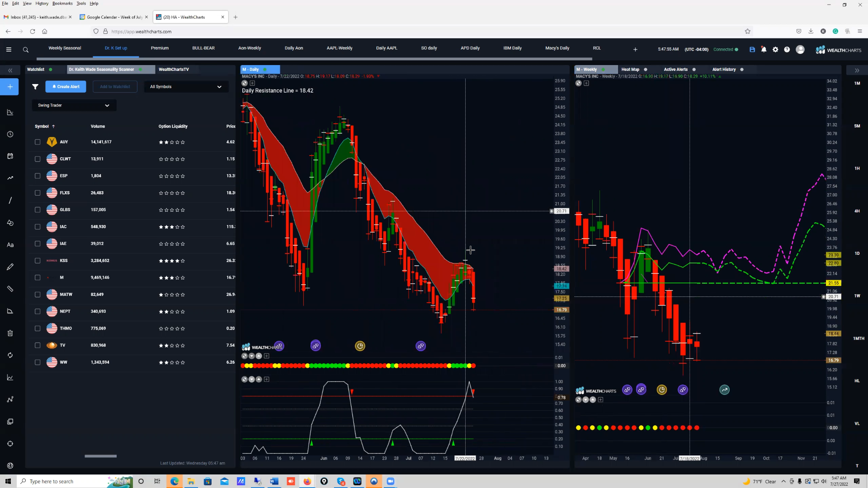Collapse the left panel with double chevron
868x488 pixels.
pyautogui.click(x=10, y=70)
